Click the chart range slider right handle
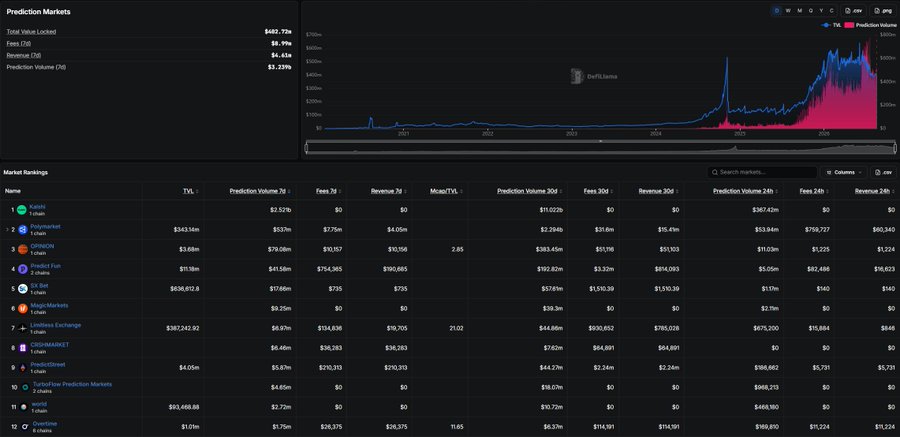 click(x=894, y=148)
